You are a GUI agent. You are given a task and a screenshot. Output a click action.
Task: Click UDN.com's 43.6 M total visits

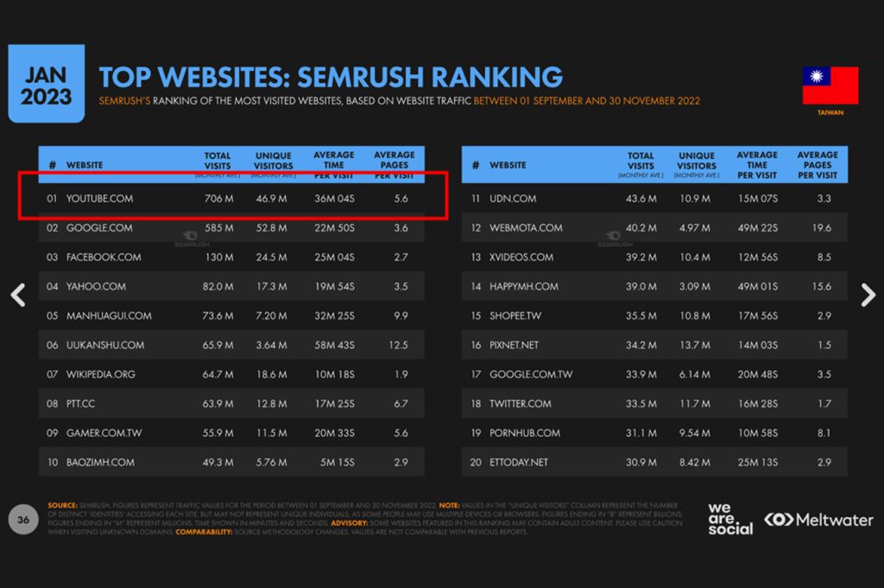pyautogui.click(x=641, y=199)
